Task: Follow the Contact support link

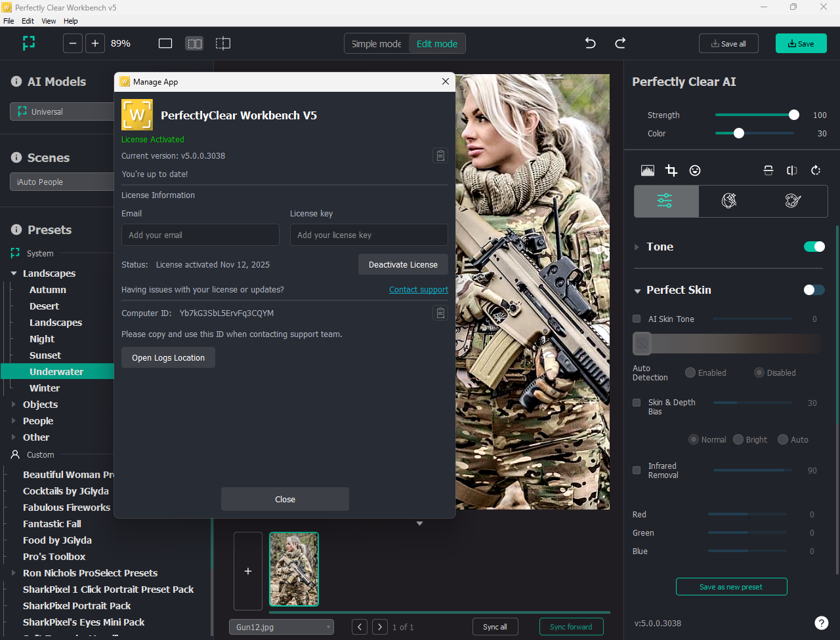Action: pyautogui.click(x=419, y=290)
